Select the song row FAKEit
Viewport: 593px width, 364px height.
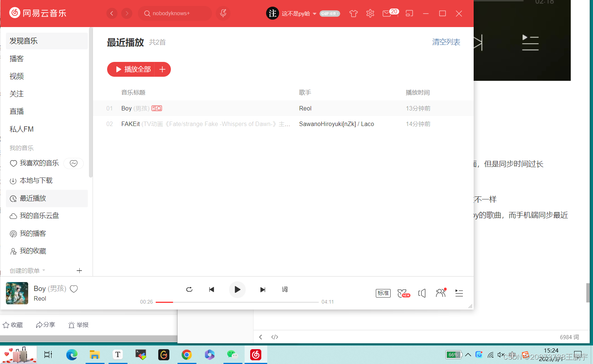tap(283, 124)
